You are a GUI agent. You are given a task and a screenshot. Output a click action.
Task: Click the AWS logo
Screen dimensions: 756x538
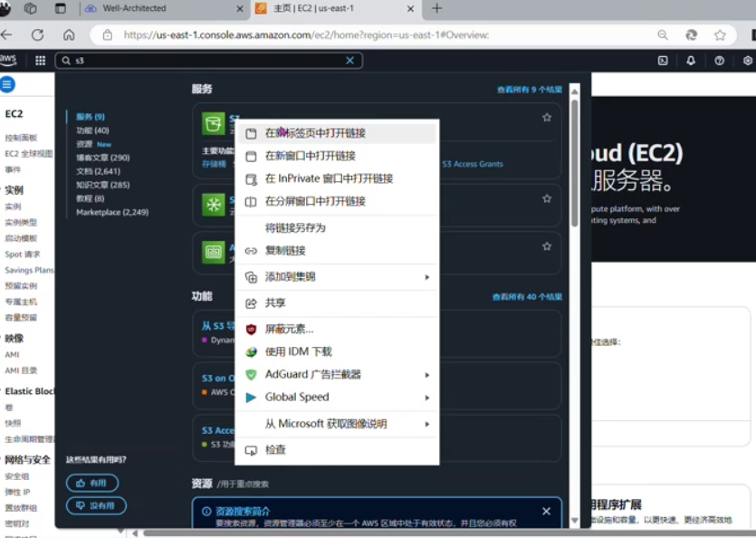click(x=8, y=61)
